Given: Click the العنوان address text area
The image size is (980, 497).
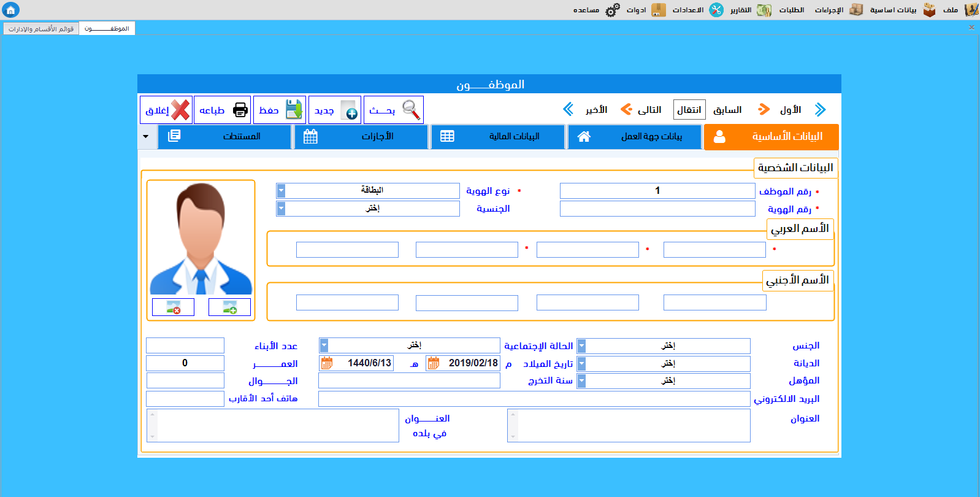Looking at the screenshot, I should 629,425.
